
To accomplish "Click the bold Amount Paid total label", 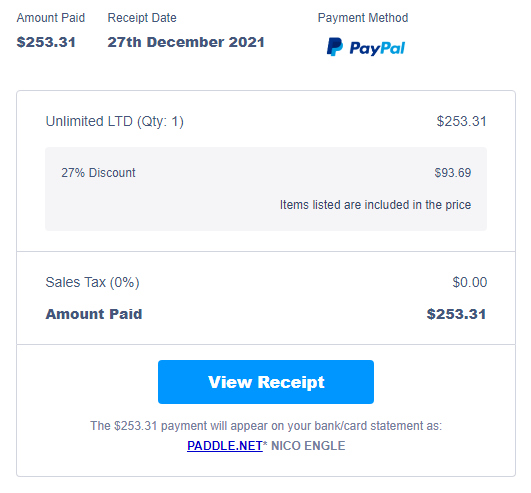I will [x=94, y=314].
